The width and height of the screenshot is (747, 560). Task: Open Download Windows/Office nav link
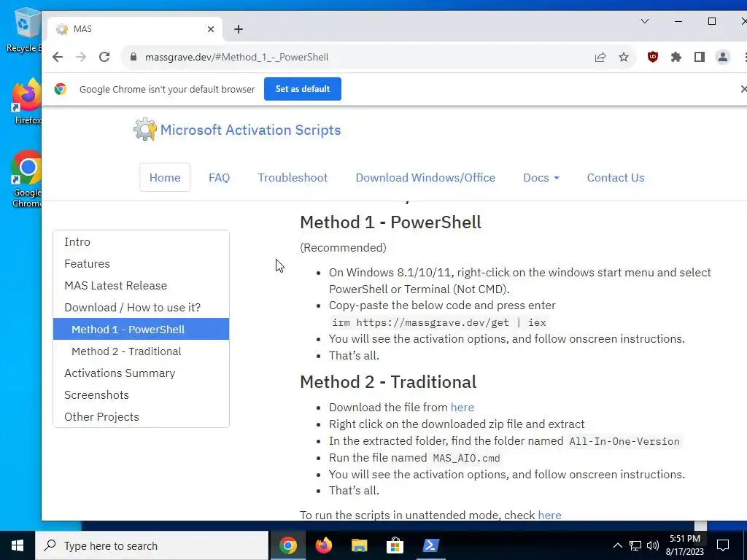point(425,178)
